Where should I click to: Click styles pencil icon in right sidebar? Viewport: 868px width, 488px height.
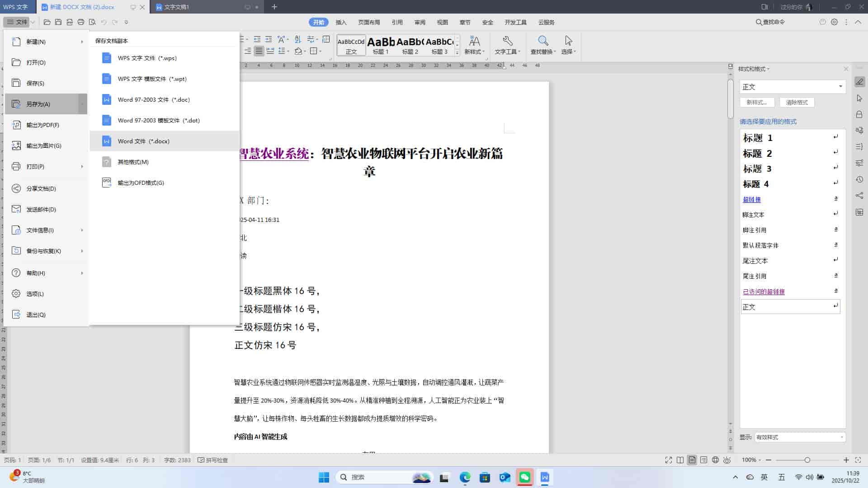(859, 82)
